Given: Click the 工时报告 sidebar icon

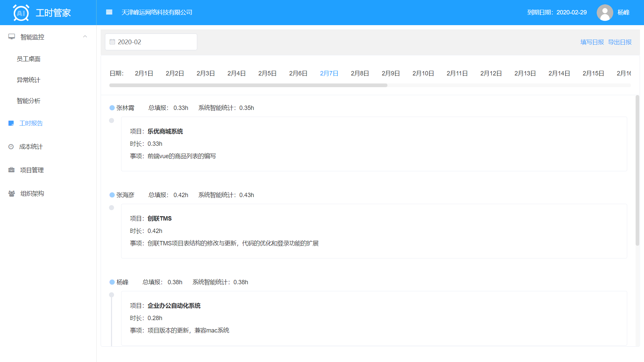Looking at the screenshot, I should [11, 123].
